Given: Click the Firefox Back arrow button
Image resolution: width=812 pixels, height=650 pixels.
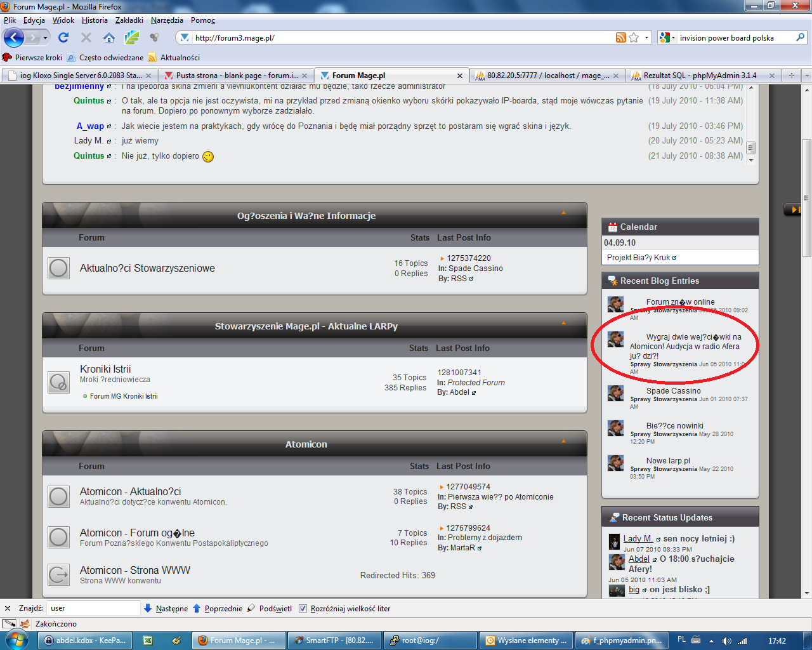Looking at the screenshot, I should click(x=14, y=37).
